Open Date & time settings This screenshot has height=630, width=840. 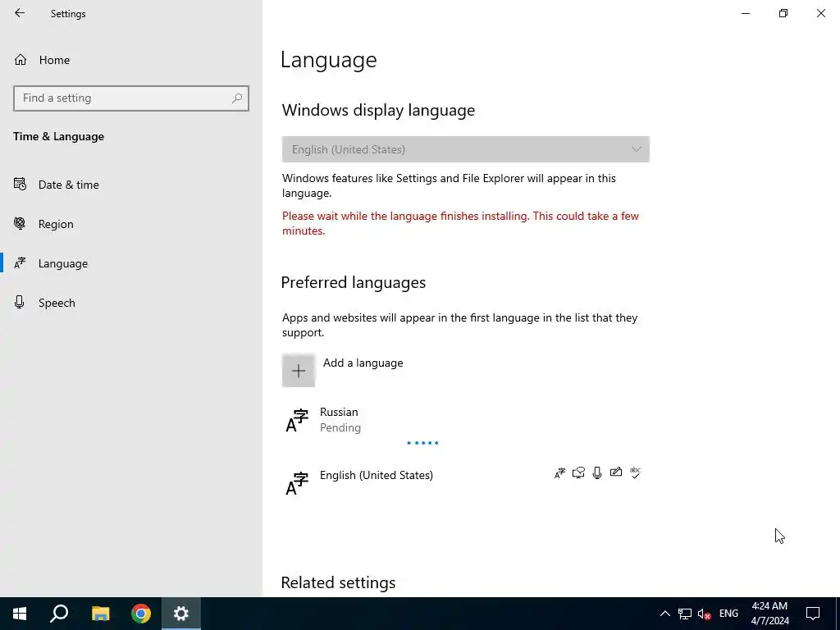tap(131, 185)
